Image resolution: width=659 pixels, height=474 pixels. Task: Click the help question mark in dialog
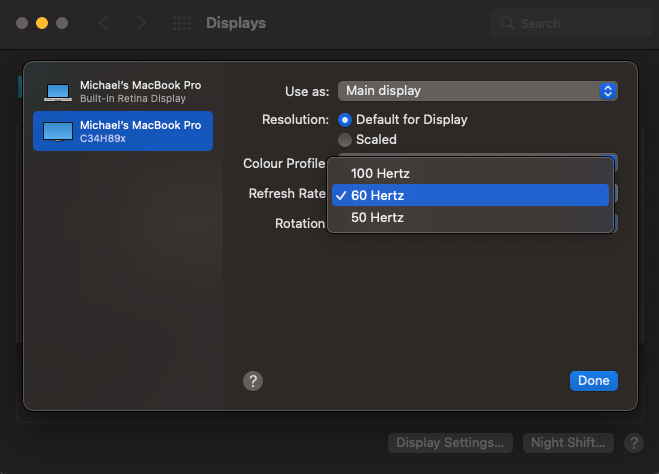[x=253, y=381]
